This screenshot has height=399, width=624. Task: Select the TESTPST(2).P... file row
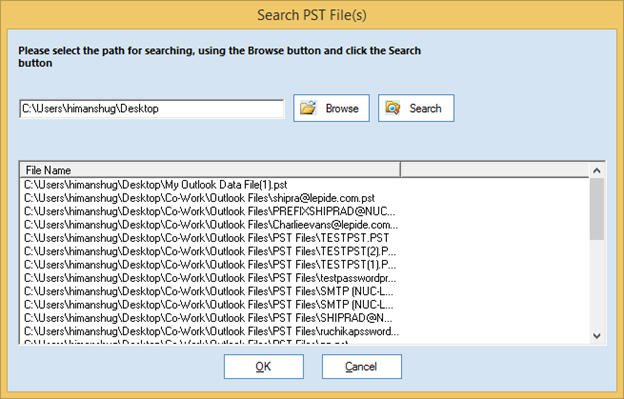[x=211, y=251]
